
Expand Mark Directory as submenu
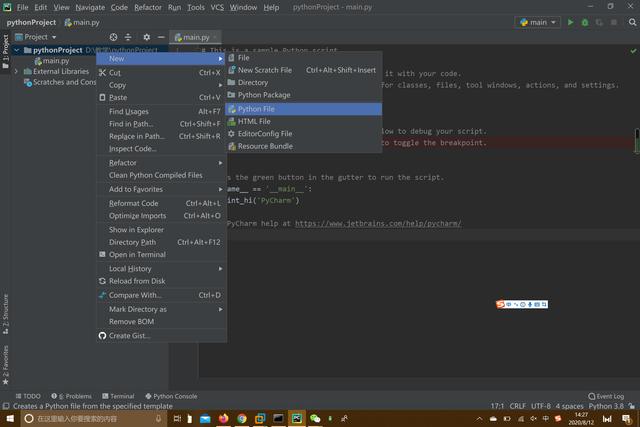click(x=161, y=309)
